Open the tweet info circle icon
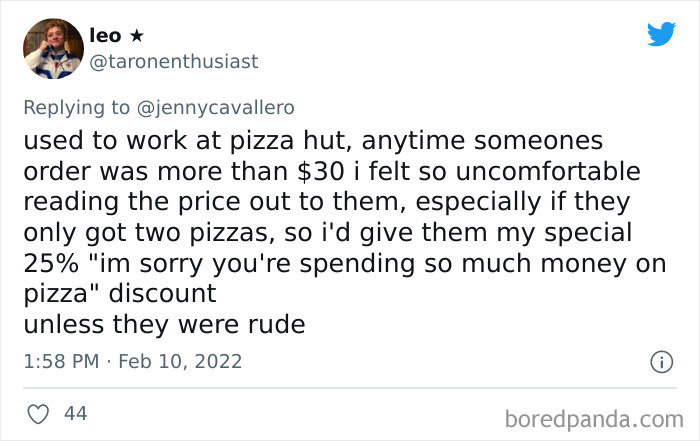Viewport: 700px width, 441px height. (x=660, y=360)
